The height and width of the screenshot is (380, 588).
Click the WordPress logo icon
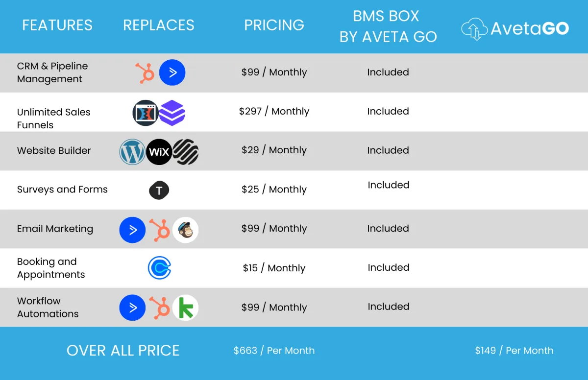(x=132, y=151)
